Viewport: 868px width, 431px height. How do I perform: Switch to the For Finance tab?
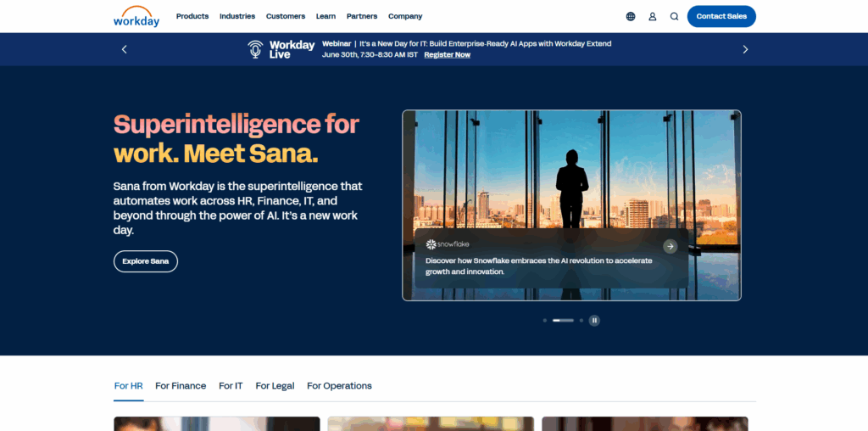point(181,385)
